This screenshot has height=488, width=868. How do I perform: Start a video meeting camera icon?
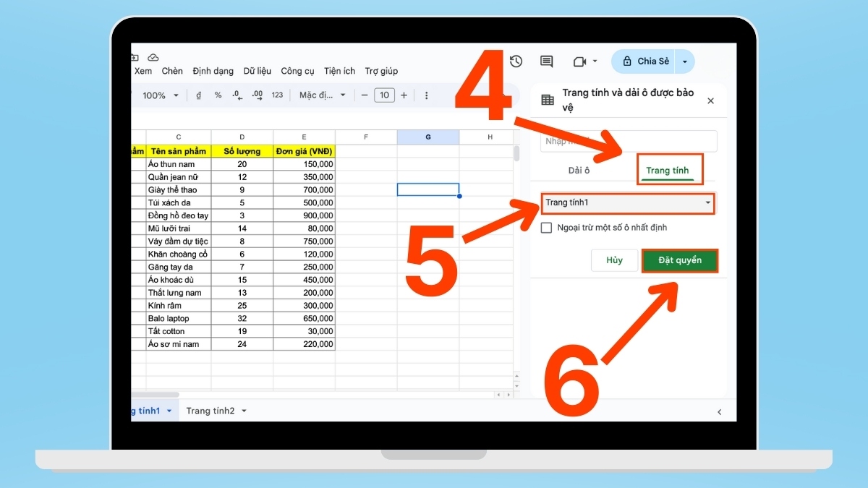pos(579,61)
